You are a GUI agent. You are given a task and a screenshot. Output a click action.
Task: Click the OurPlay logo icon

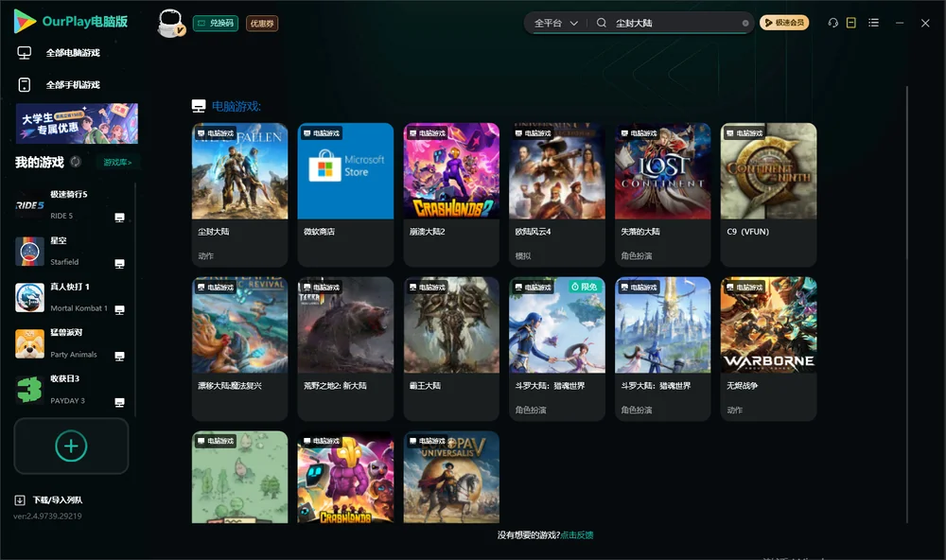click(x=25, y=22)
